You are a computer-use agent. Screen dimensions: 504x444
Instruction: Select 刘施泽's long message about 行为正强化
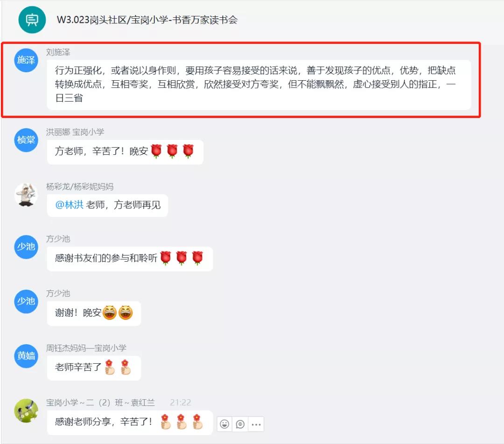pos(259,84)
